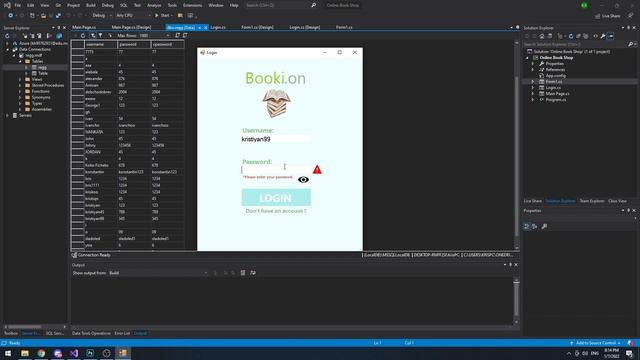Click Visual Studio search magnifier icon
Viewport: 640px width, 360px height.
313,5
